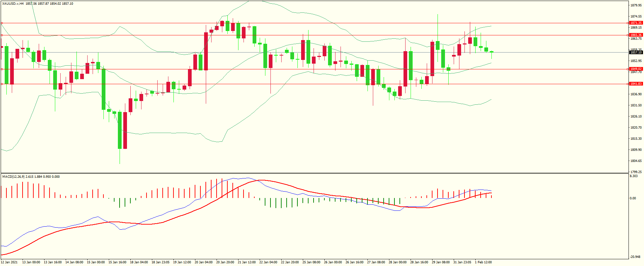Click the black 1857.10 current price label

[636, 53]
